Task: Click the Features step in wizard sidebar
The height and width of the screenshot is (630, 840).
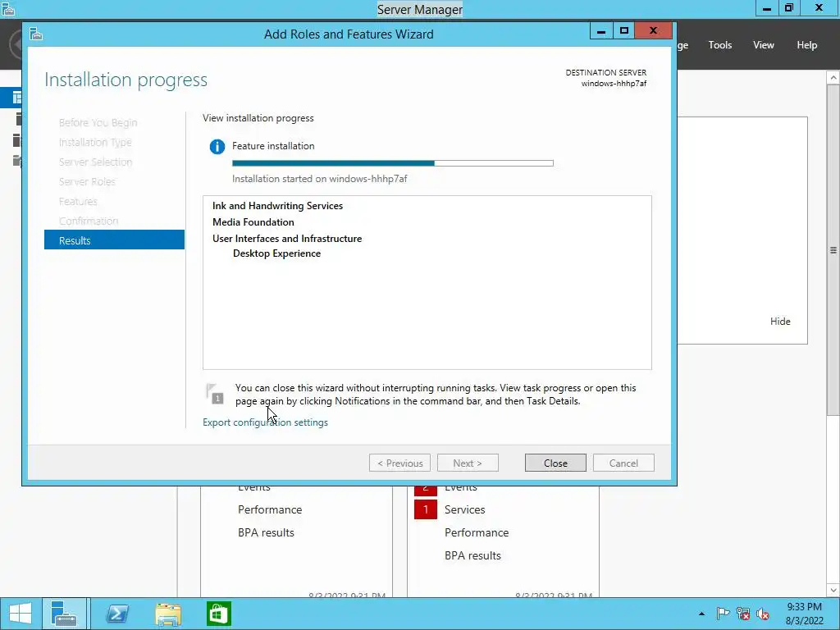Action: point(78,202)
